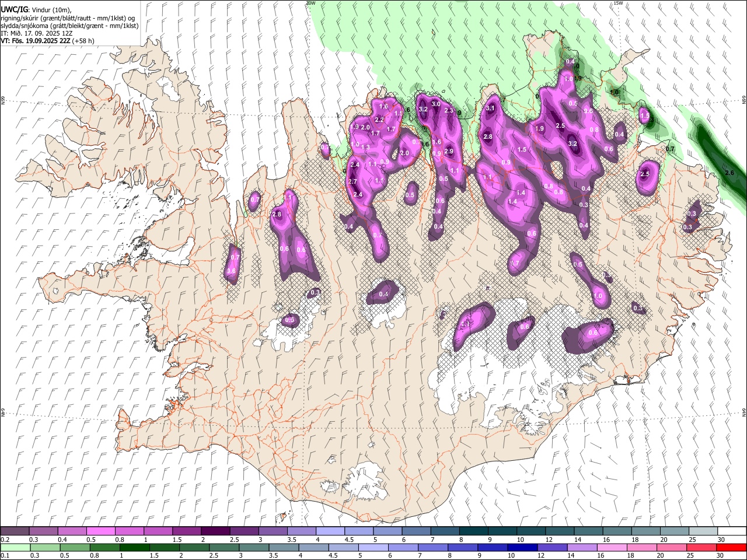Pick the darkest purple 2 swatch, upper legend row
Image resolution: width=747 pixels, height=560 pixels.
[215, 531]
